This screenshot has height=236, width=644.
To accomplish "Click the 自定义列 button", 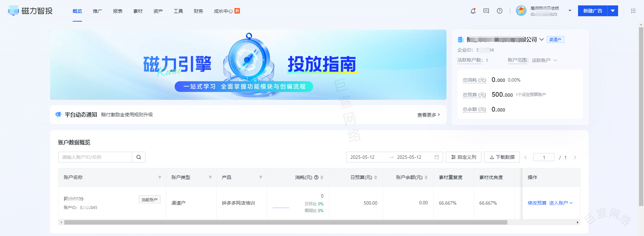I will point(464,157).
